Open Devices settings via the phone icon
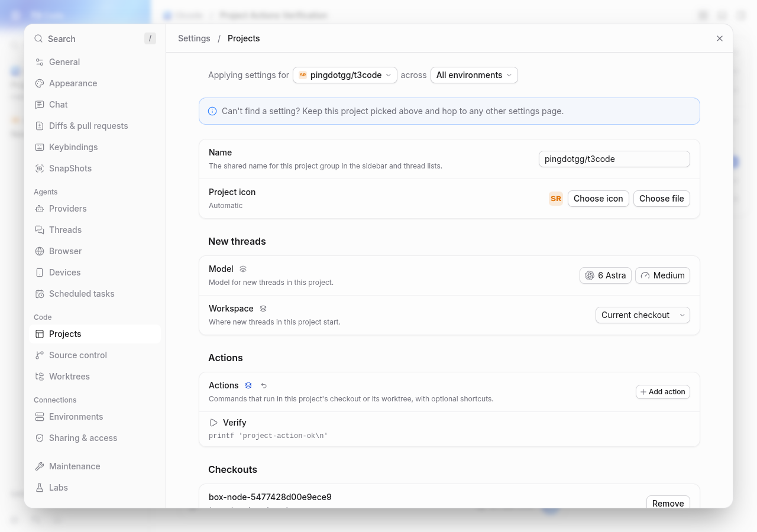 click(x=40, y=273)
